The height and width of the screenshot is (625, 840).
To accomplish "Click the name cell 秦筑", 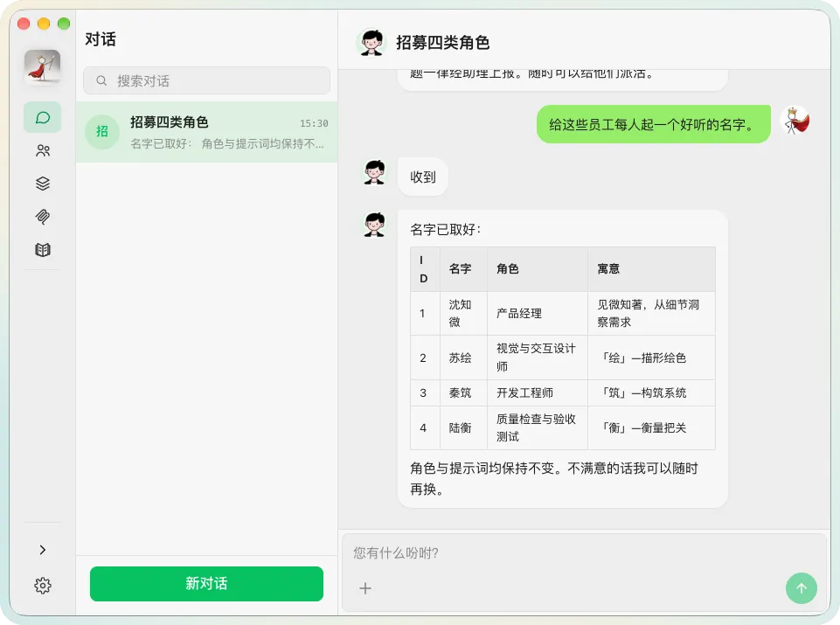I will [x=463, y=393].
